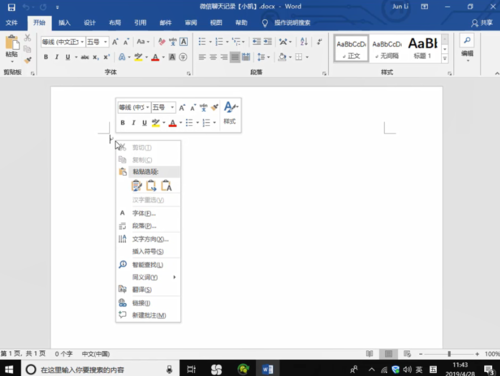Toggle Bold in ribbon font group
Viewport: 500px width, 376px height.
(x=46, y=57)
